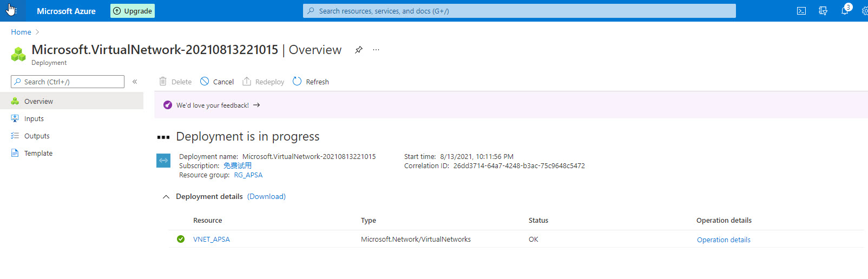The height and width of the screenshot is (279, 868).
Task: Open the more options ellipsis
Action: point(376,50)
